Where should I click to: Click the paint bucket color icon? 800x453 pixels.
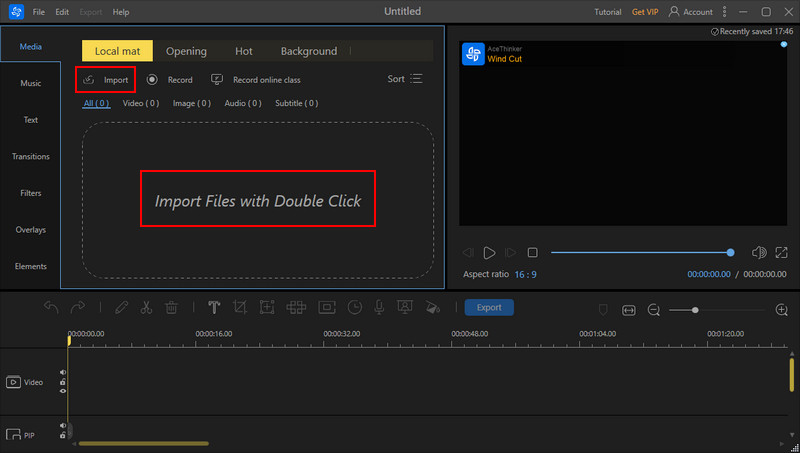[433, 307]
